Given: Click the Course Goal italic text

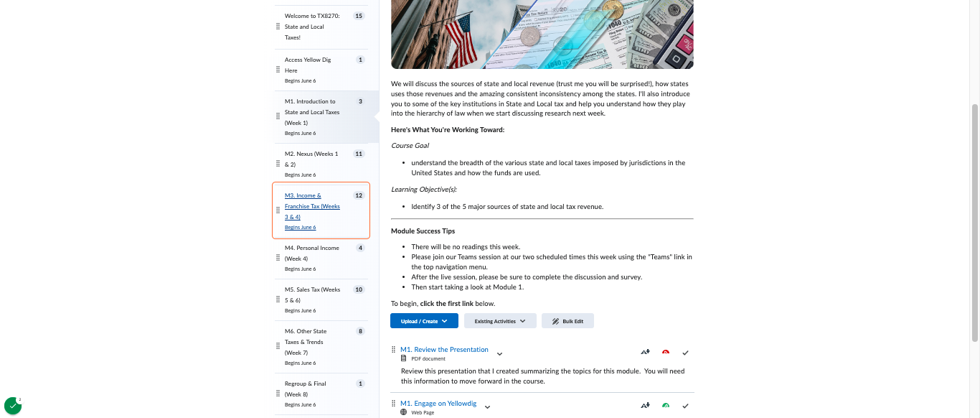Looking at the screenshot, I should tap(410, 146).
